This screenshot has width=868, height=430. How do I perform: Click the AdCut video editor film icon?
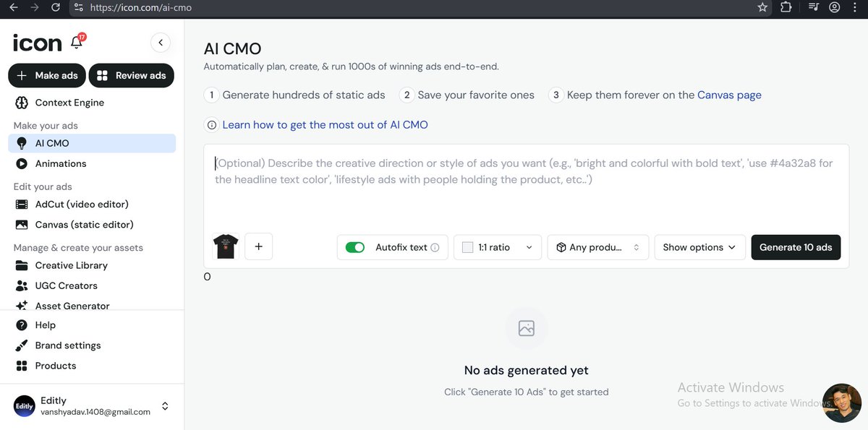[22, 205]
